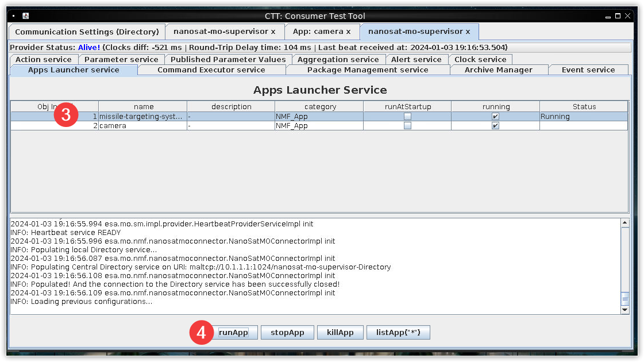Click the killApp button
The width and height of the screenshot is (644, 362).
pyautogui.click(x=340, y=333)
